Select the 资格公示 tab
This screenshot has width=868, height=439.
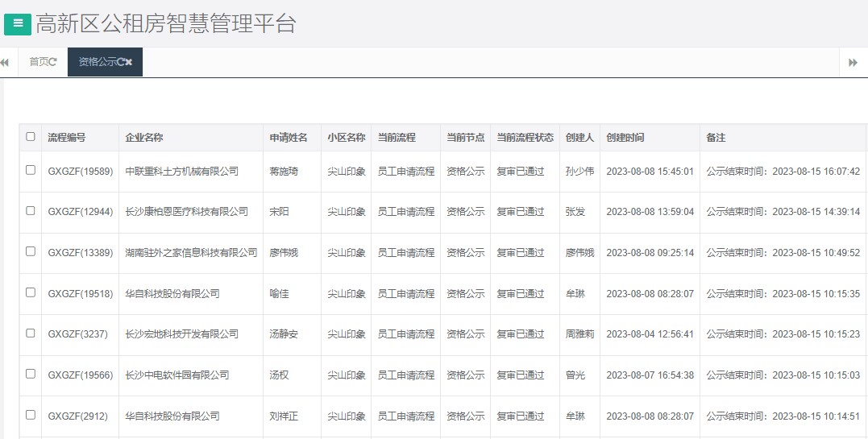pyautogui.click(x=98, y=62)
